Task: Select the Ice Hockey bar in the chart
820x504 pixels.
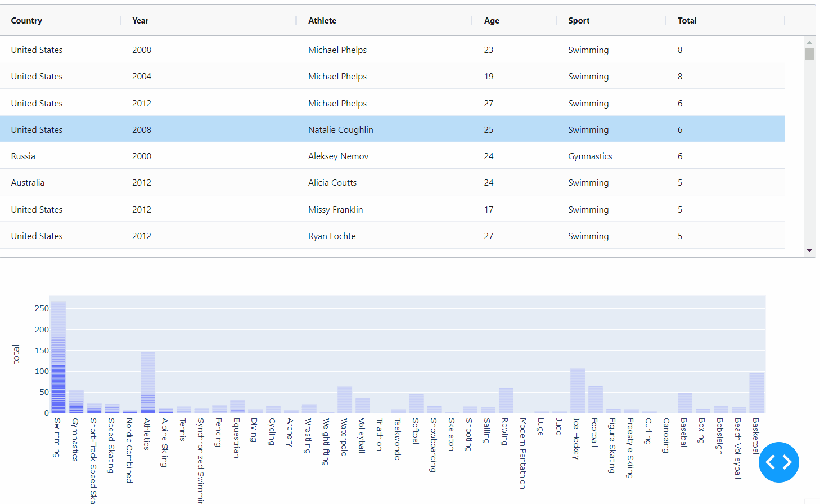Action: (x=576, y=391)
